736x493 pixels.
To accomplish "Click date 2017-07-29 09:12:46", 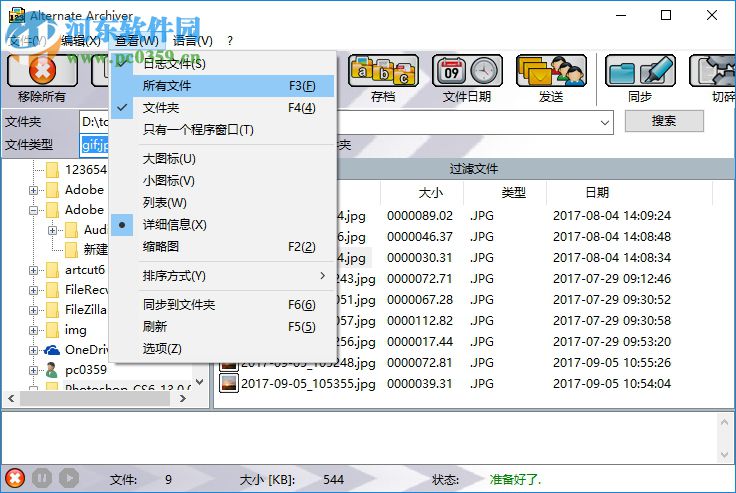I will pos(612,279).
